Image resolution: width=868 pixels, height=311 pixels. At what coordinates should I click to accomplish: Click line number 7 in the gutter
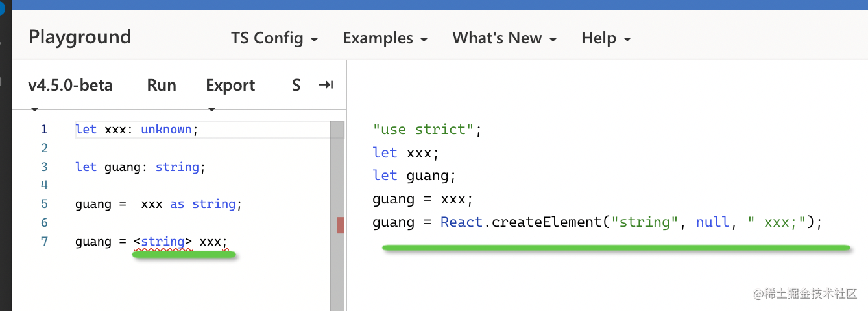click(44, 242)
